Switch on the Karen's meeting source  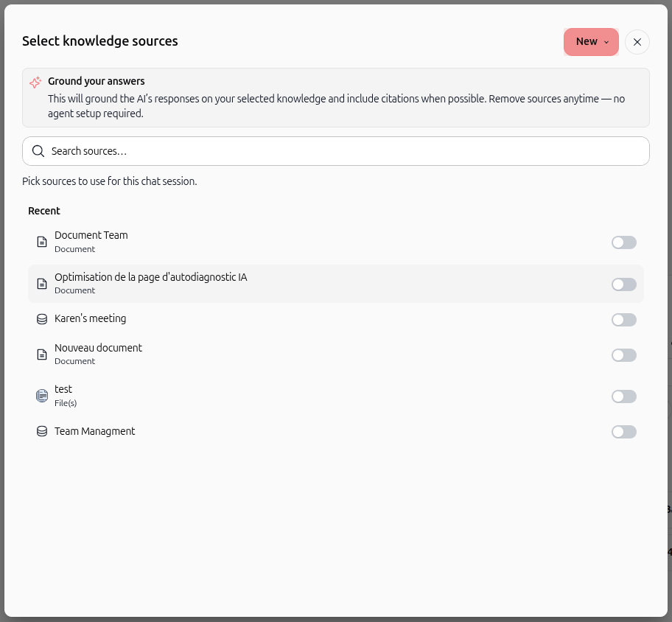[x=623, y=320]
